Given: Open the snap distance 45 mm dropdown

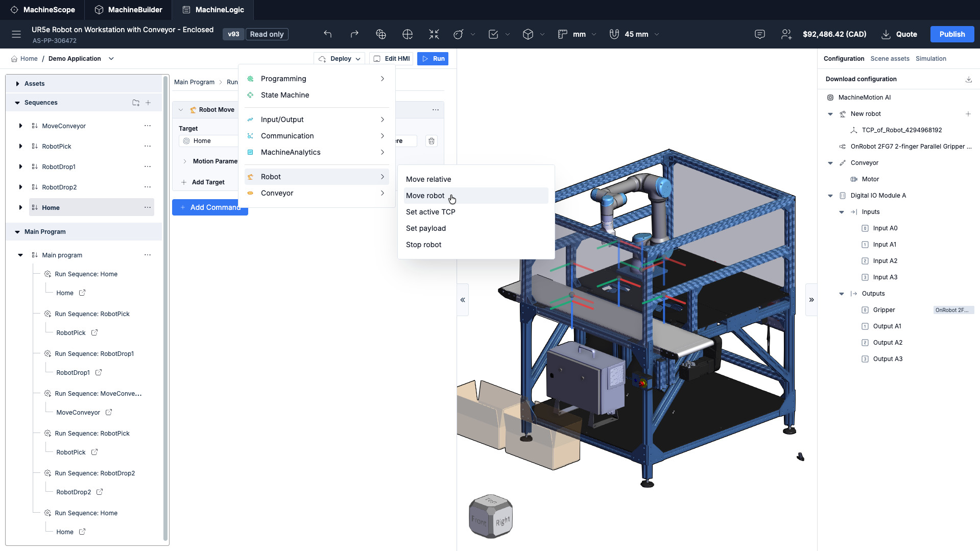Looking at the screenshot, I should click(x=634, y=34).
